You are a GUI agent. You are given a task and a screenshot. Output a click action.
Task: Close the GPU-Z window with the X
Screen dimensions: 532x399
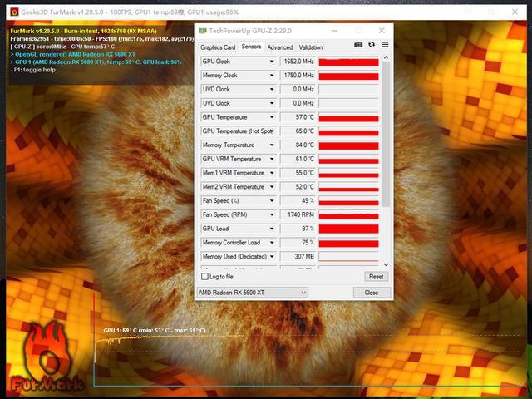[x=382, y=31]
